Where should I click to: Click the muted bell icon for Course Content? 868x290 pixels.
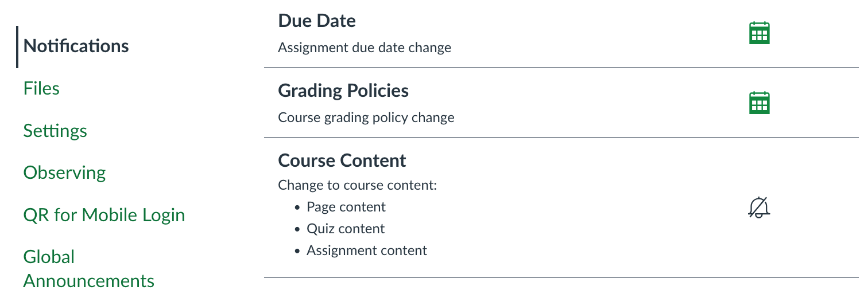click(x=759, y=207)
